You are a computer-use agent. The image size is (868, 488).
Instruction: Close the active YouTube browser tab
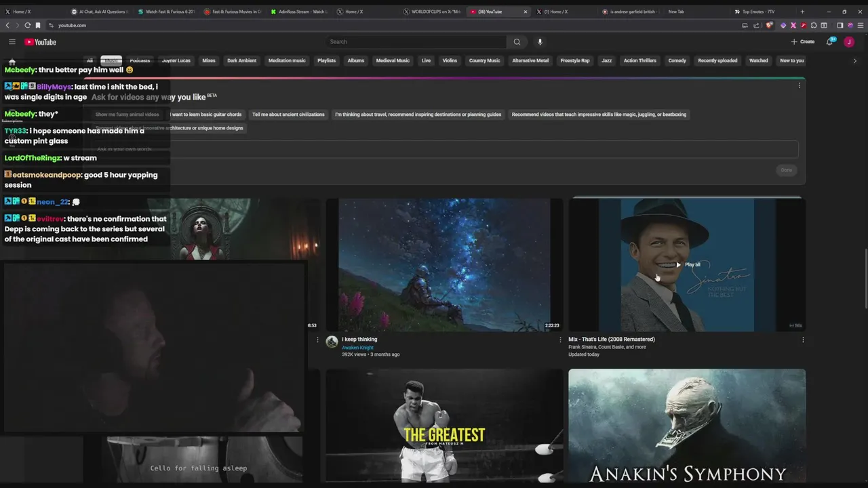point(525,12)
